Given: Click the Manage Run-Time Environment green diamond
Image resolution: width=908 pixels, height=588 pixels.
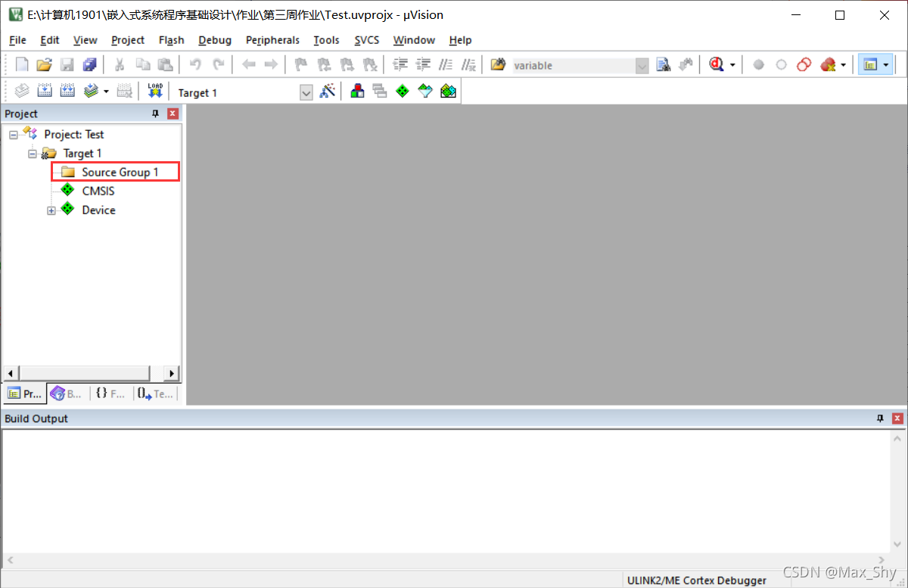Looking at the screenshot, I should tap(403, 92).
